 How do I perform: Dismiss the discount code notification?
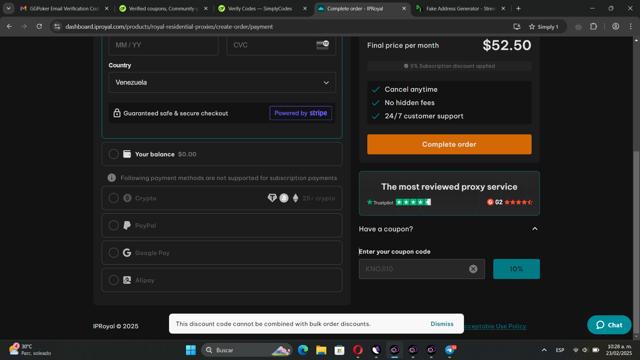pyautogui.click(x=442, y=324)
